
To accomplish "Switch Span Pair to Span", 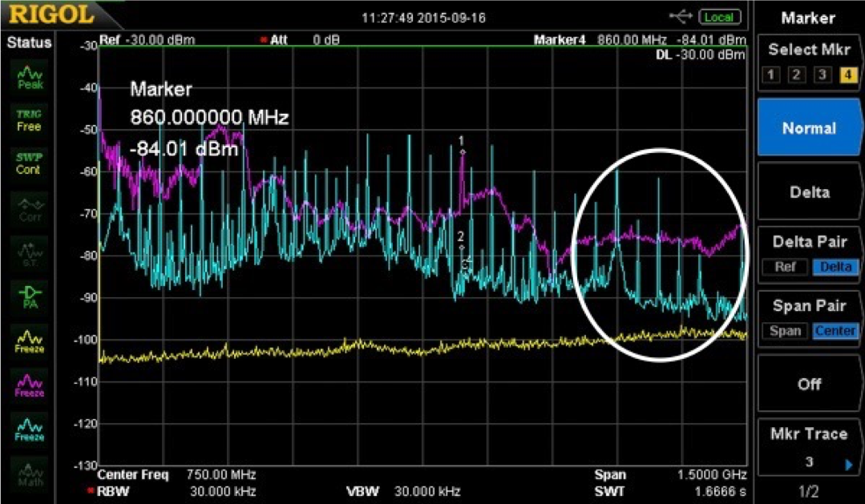I will (785, 331).
